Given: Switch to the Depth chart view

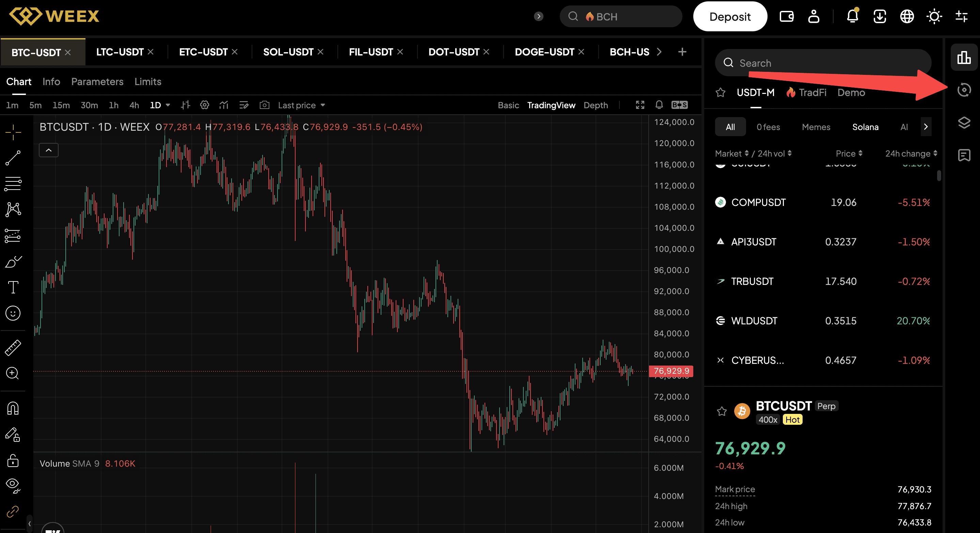Looking at the screenshot, I should point(595,105).
